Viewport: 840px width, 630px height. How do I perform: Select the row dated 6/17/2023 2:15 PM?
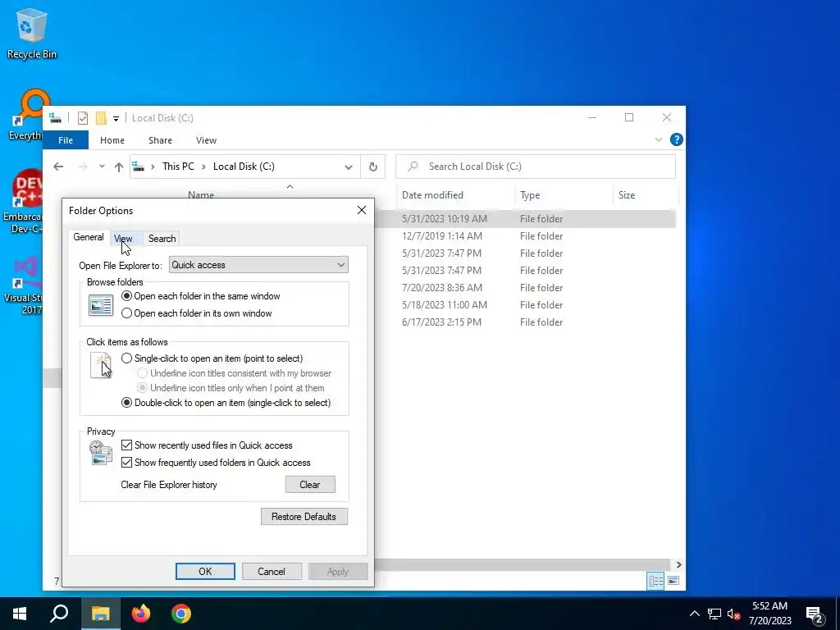point(525,322)
